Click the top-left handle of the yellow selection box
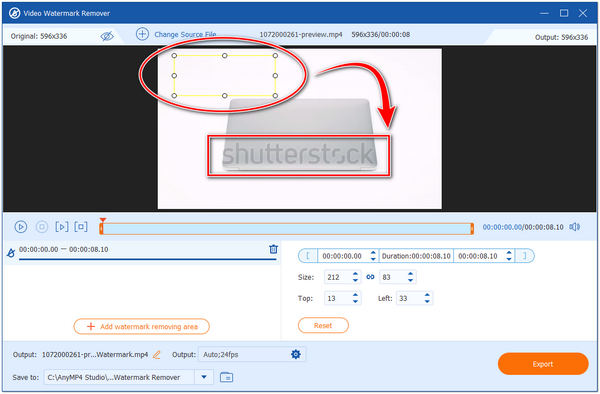Image resolution: width=600 pixels, height=394 pixels. point(174,56)
